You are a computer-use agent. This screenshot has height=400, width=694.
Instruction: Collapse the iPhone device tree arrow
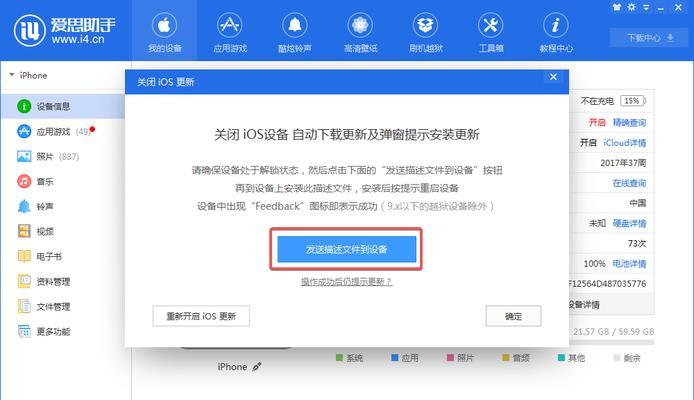(x=12, y=75)
